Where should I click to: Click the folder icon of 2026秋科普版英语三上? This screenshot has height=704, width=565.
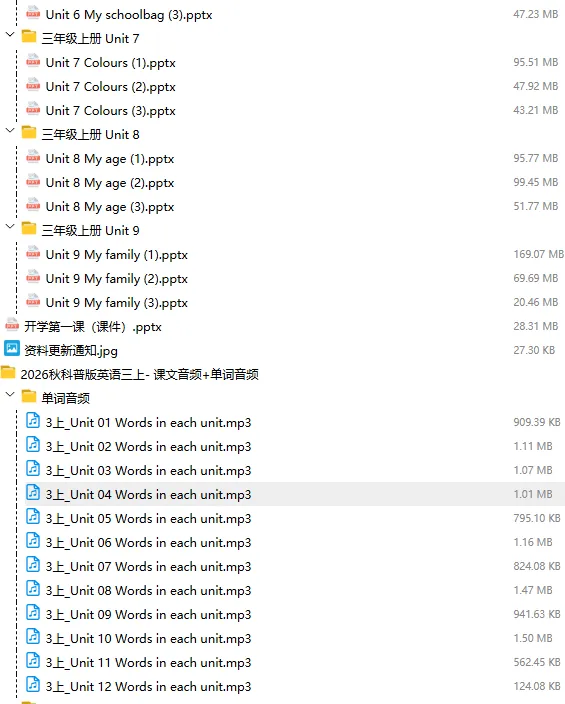(x=8, y=373)
